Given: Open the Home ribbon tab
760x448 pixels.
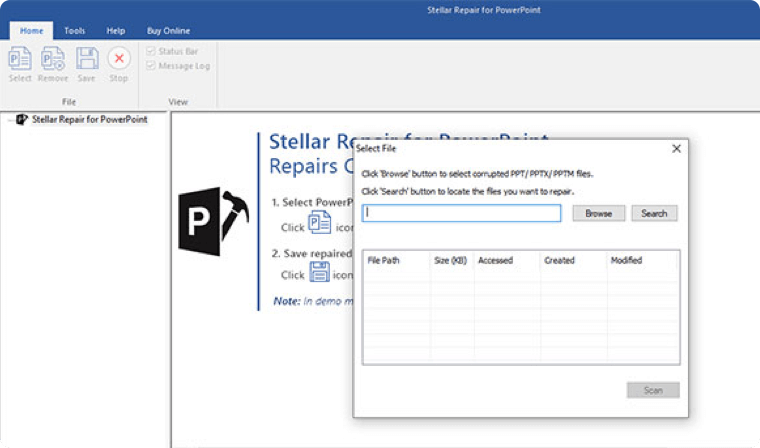Looking at the screenshot, I should pyautogui.click(x=31, y=31).
